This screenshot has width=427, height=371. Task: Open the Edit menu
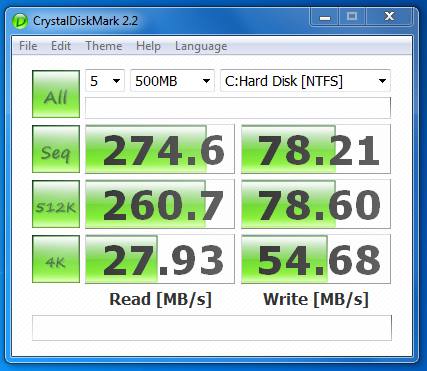coord(61,46)
